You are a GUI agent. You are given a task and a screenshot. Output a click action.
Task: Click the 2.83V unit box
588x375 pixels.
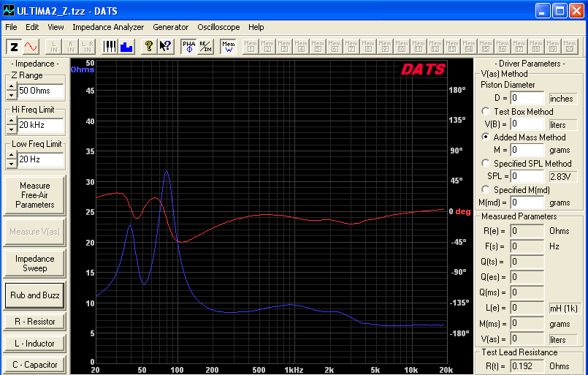(563, 176)
